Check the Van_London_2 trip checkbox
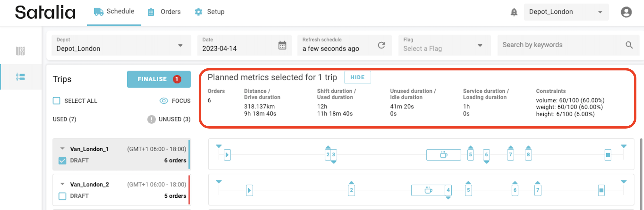This screenshot has height=210, width=644. tap(62, 196)
